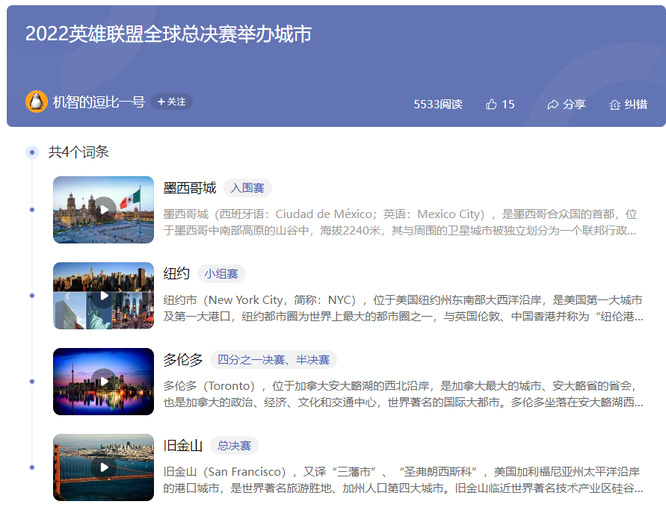Click the 纽约市 New York City description
The width and height of the screenshot is (666, 522).
[403, 308]
